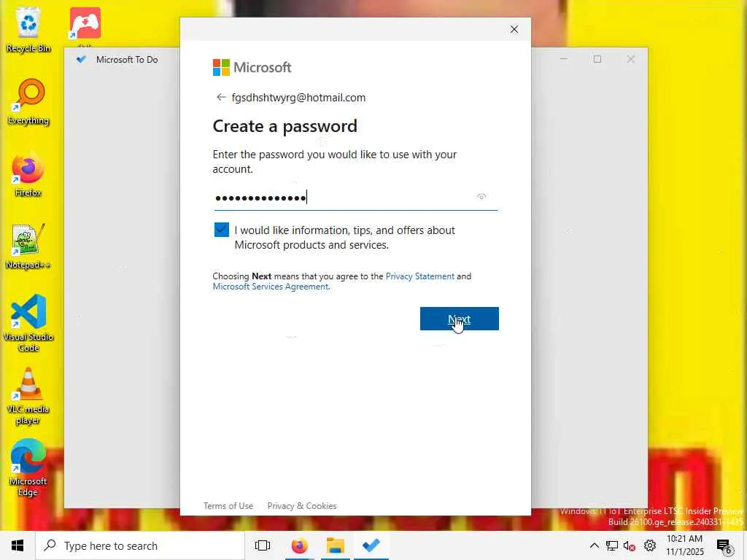This screenshot has height=560, width=747.
Task: Open Terms of Use link
Action: [x=228, y=506]
